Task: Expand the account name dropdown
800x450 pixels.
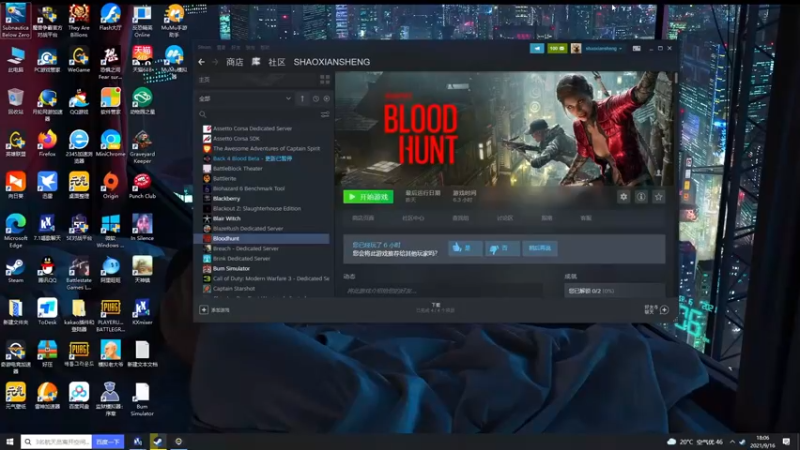Action: coord(604,48)
